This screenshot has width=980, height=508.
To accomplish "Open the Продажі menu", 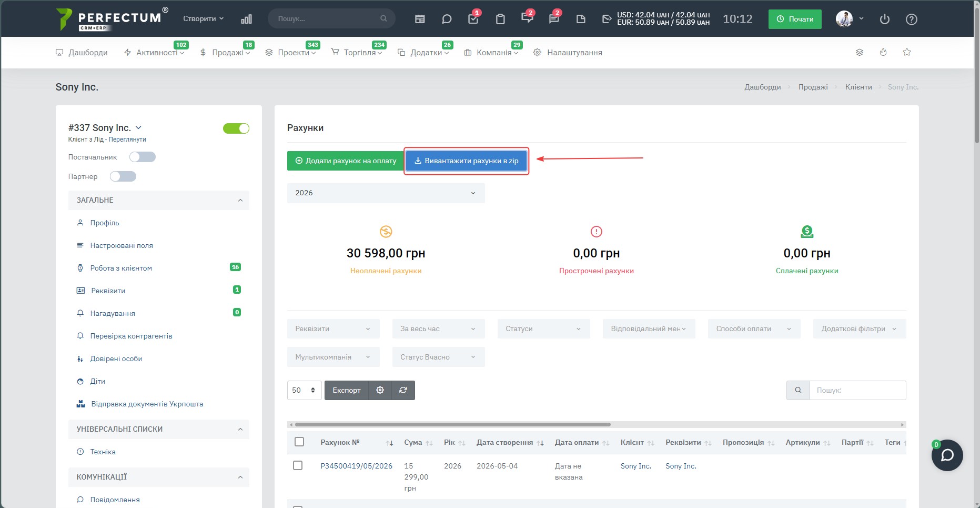I will click(225, 53).
